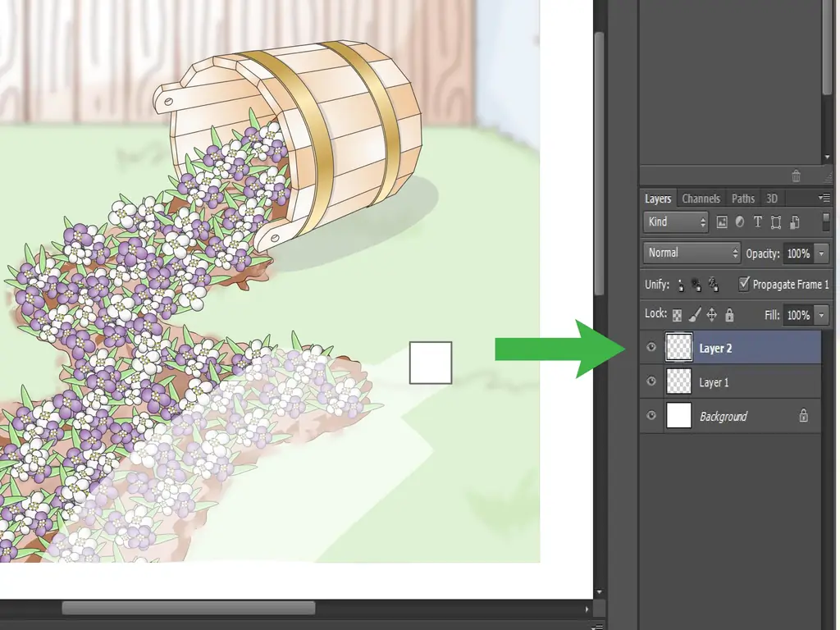Viewport: 840px width, 630px height.
Task: Filter for adjustment layers icon
Action: tap(740, 221)
